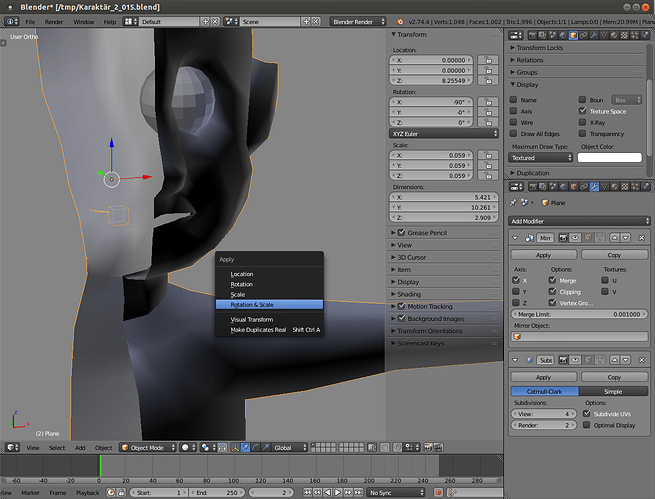Enable the Wire display checkbox
The image size is (655, 499).
(x=513, y=122)
